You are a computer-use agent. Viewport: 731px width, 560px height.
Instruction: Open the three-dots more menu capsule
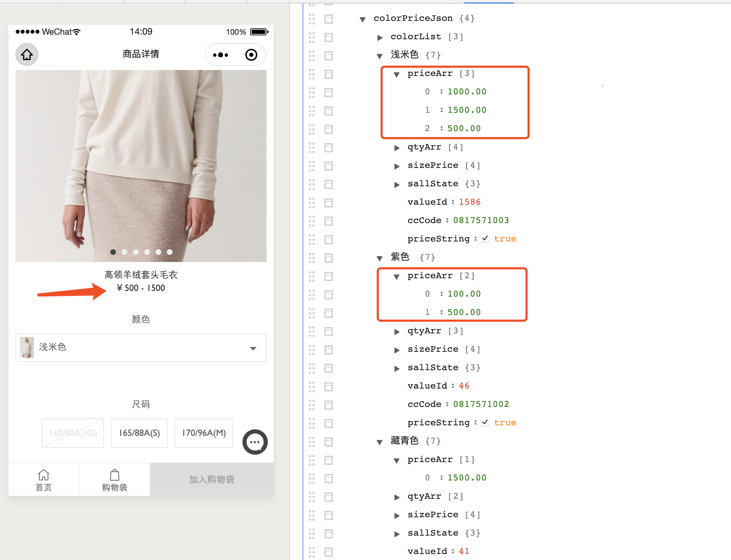[221, 55]
